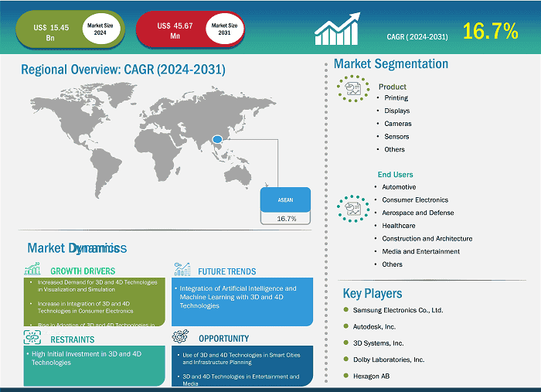Screen dimensions: 541x392
Task: Click the Market Segmentation heading
Action: click(391, 64)
